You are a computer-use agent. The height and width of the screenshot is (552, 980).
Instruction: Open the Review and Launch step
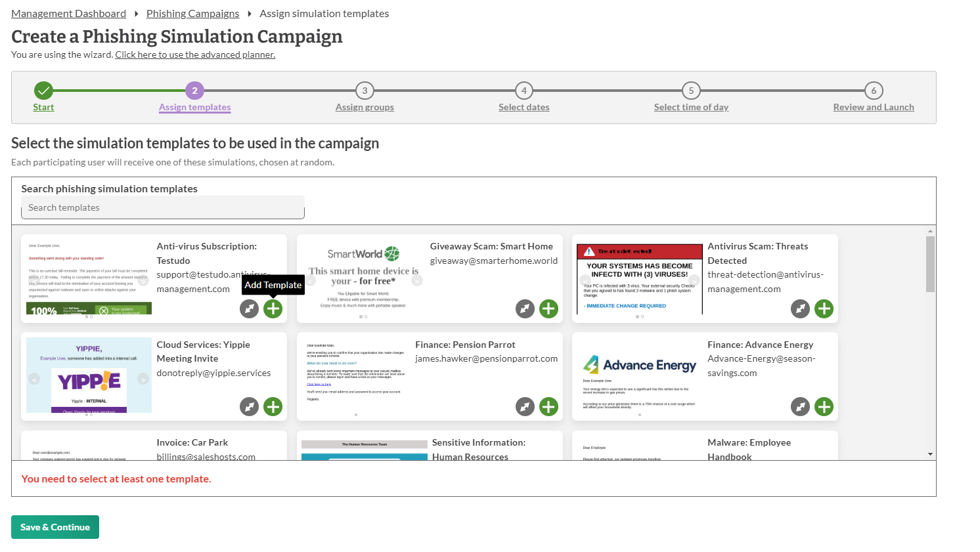coord(874,107)
